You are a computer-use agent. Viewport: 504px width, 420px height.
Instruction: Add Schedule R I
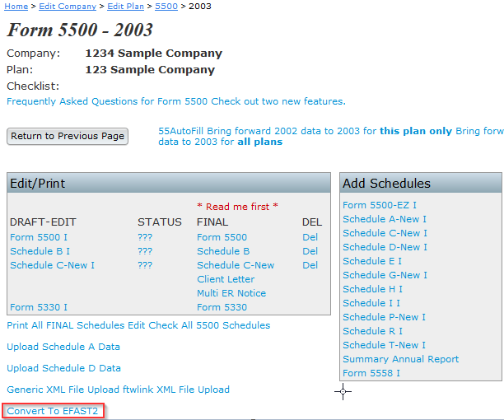(372, 331)
